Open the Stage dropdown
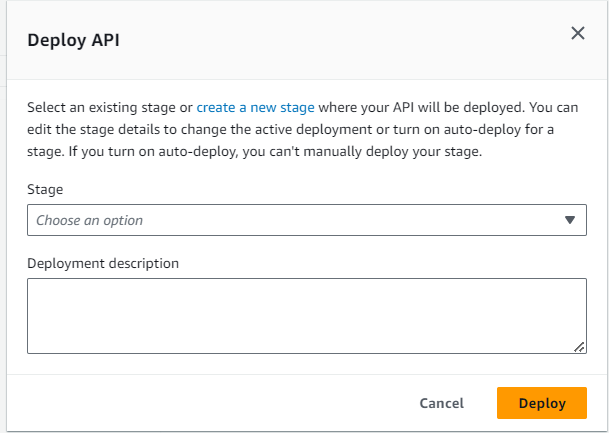 pyautogui.click(x=306, y=220)
